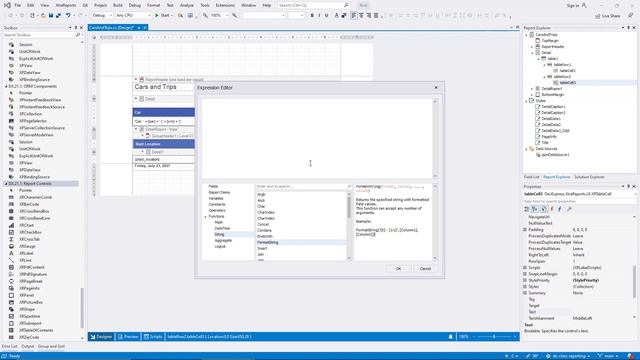
Task: Select the XRPanel control in Toolbox
Action: click(x=26, y=295)
